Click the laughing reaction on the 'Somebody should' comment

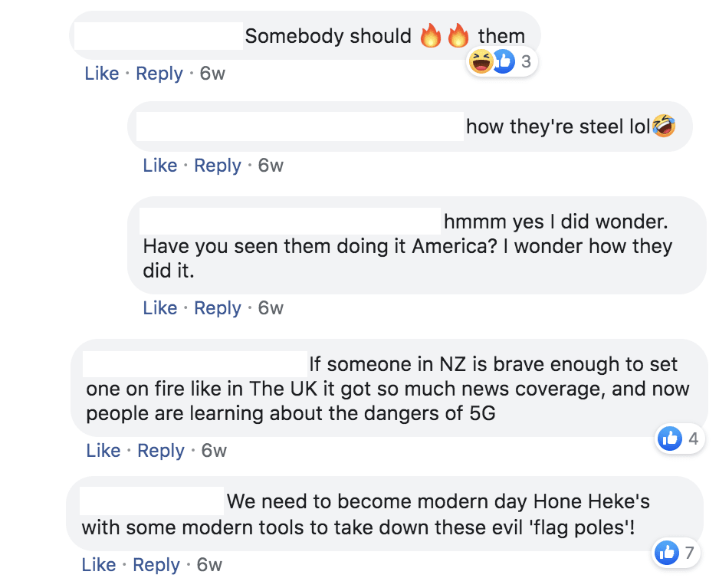click(x=481, y=61)
